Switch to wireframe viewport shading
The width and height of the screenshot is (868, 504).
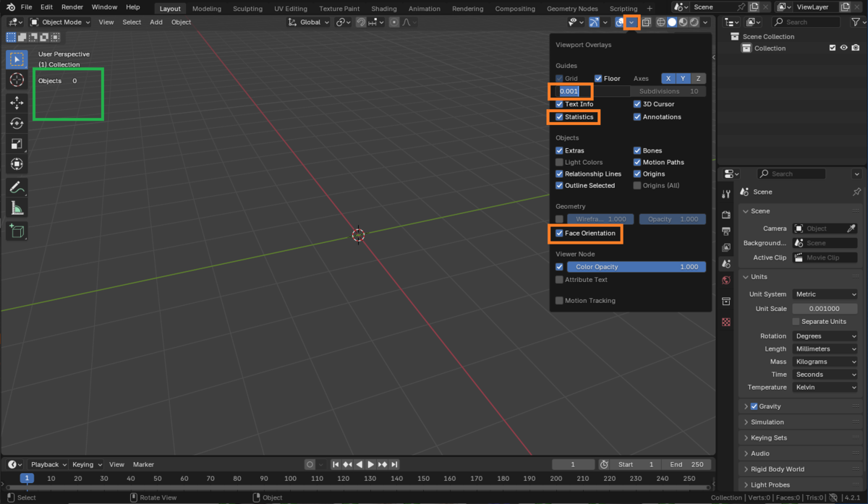(x=660, y=22)
